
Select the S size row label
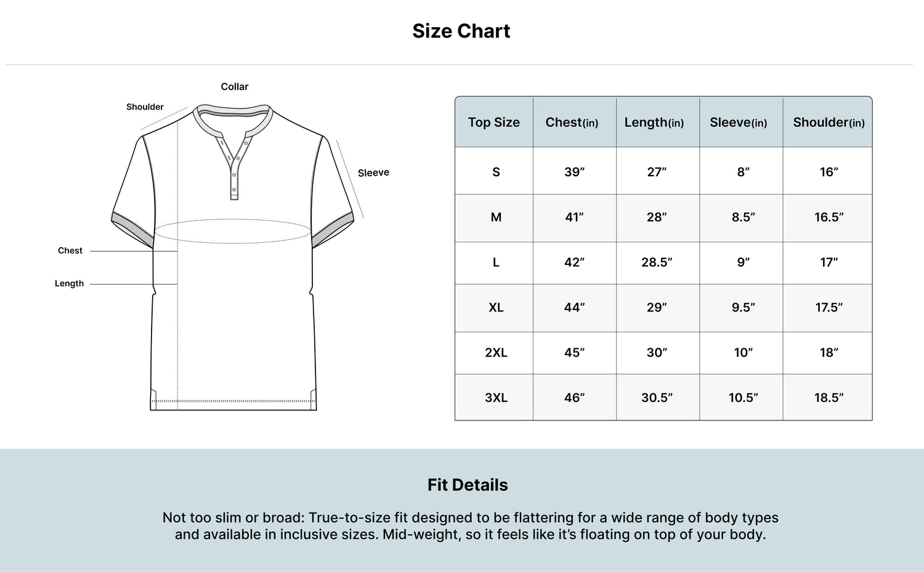click(x=496, y=172)
